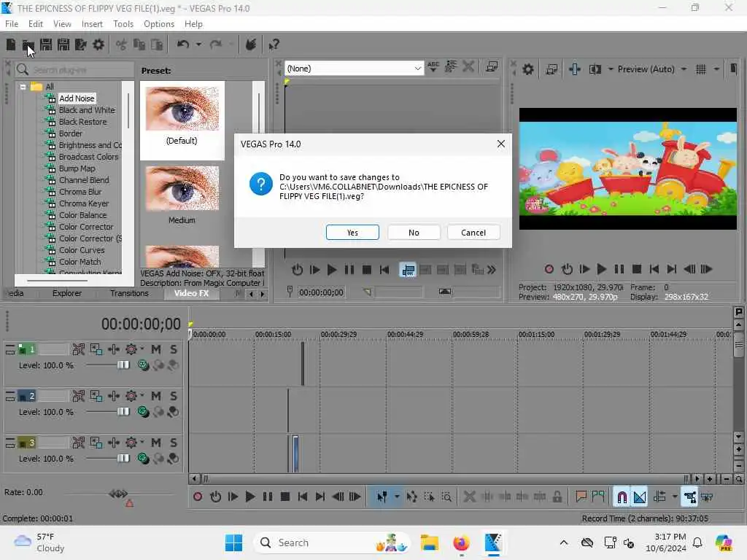Select Chroma Keyer in plug-in list
This screenshot has height=560, width=747.
click(84, 203)
